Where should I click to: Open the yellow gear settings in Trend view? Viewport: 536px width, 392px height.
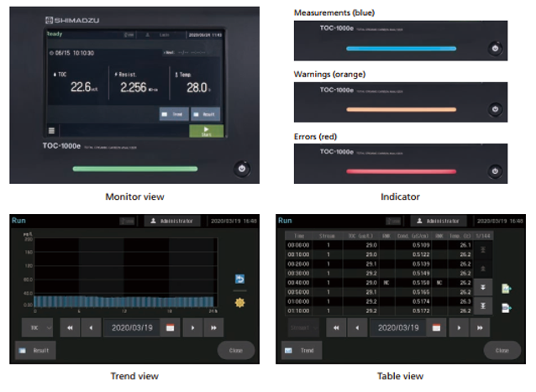[240, 302]
